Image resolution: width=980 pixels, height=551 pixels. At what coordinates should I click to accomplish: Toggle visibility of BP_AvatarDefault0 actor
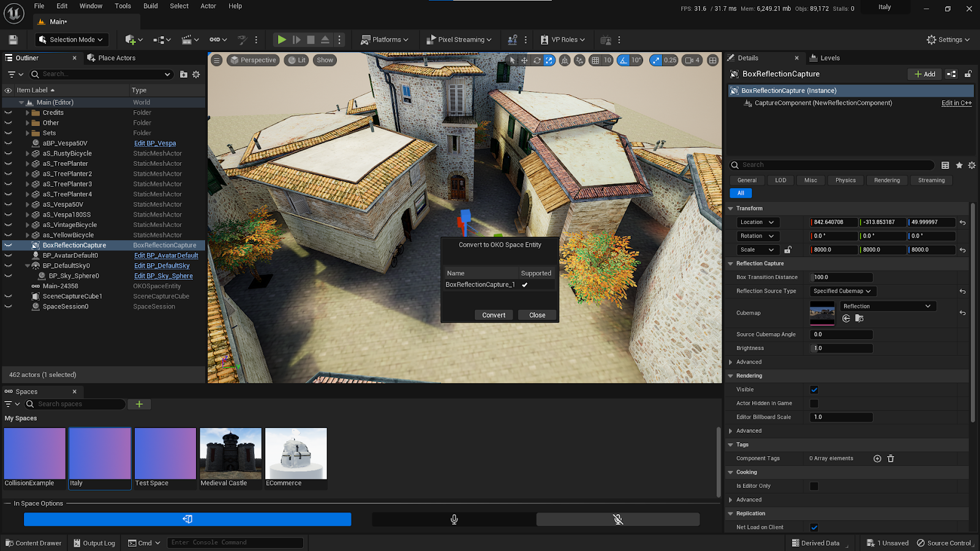(8, 255)
